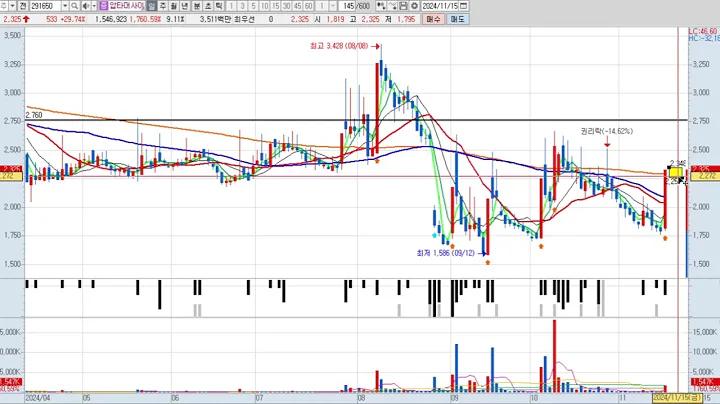Click the save chart diskette icon
Image resolution: width=720 pixels, height=404 pixels.
point(403,6)
